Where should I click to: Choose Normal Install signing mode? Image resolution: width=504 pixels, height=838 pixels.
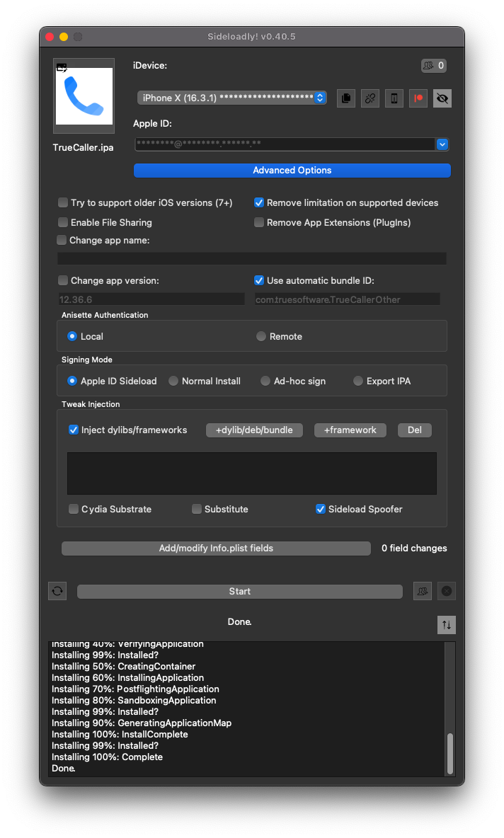[173, 381]
